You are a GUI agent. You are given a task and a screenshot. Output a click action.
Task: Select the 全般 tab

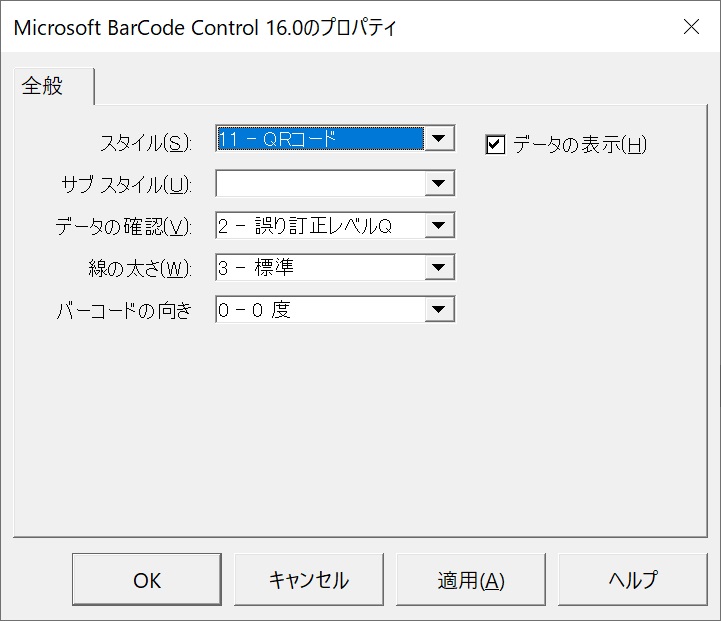click(54, 86)
